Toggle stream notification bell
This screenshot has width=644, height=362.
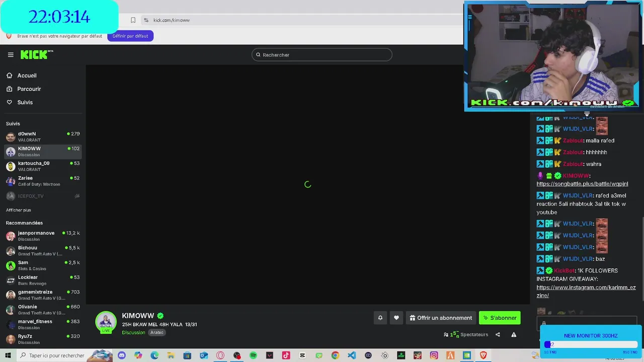[x=380, y=318]
